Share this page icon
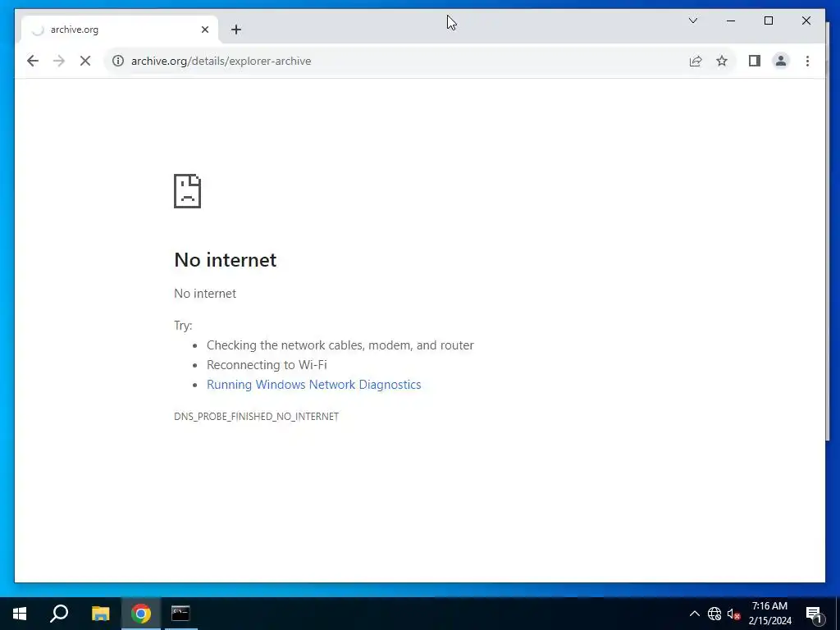 [696, 61]
